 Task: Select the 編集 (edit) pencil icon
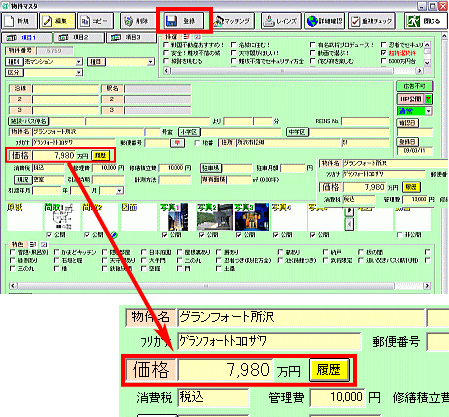point(47,21)
